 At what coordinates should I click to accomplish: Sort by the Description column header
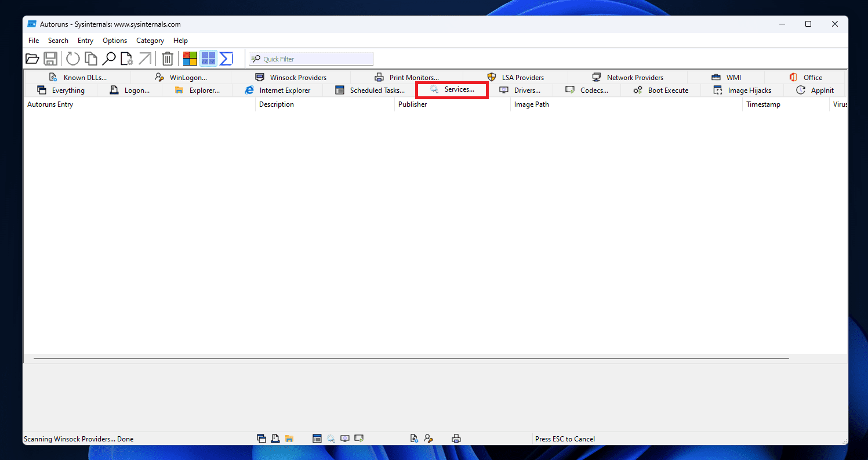click(x=325, y=104)
